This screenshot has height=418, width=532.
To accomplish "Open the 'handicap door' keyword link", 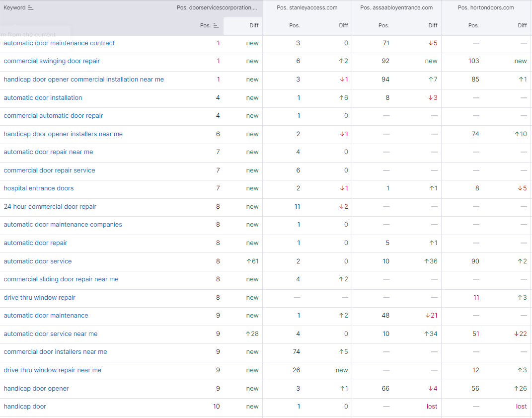I will [25, 407].
